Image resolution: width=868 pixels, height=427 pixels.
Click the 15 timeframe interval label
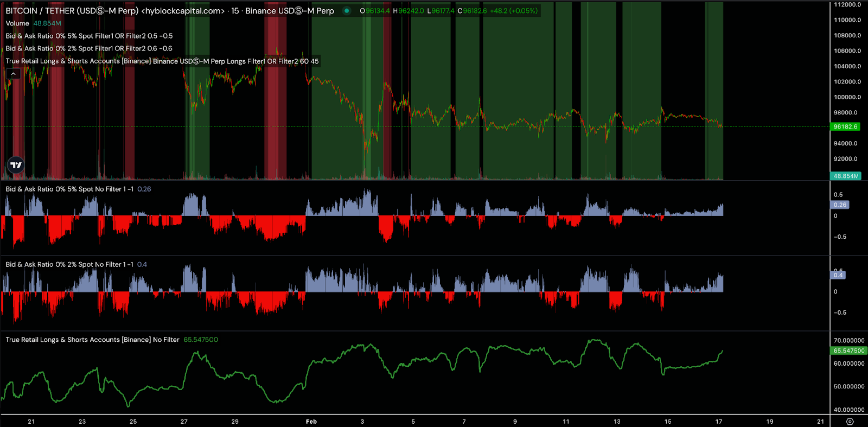[x=235, y=11]
